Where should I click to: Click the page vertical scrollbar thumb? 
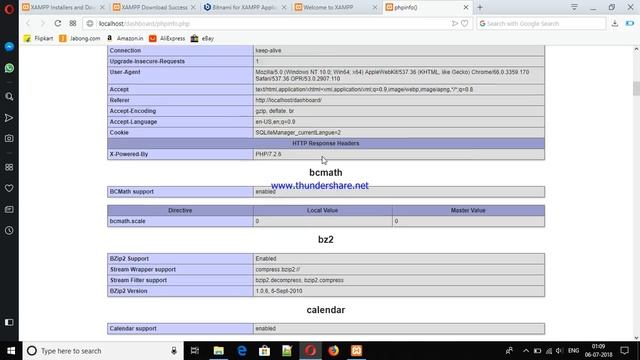pyautogui.click(x=636, y=89)
